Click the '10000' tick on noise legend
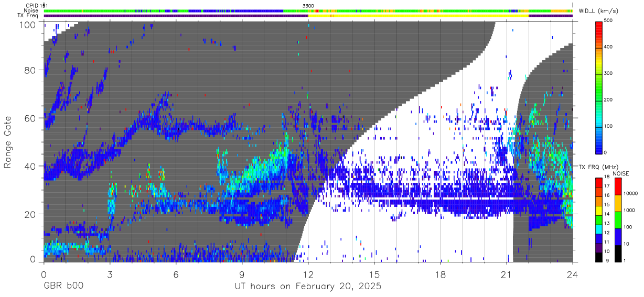This screenshot has height=297, width=644. point(630,194)
